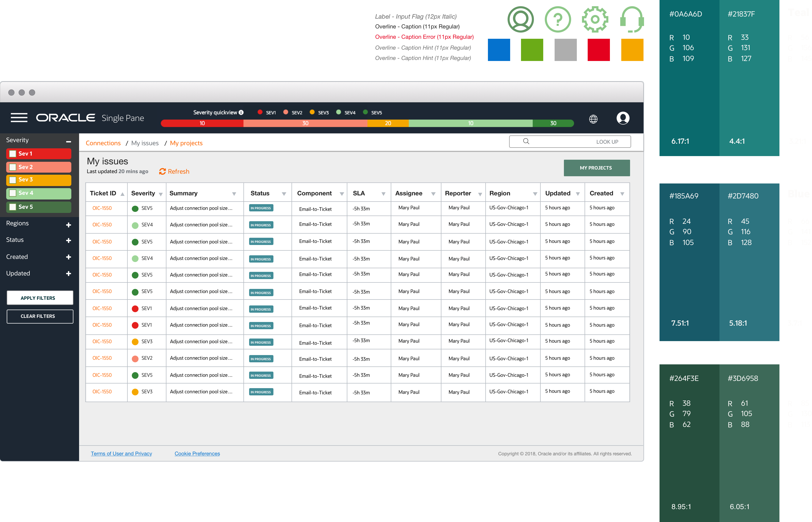This screenshot has height=522, width=812.
Task: Select the blue color swatch at the top
Action: pyautogui.click(x=499, y=50)
